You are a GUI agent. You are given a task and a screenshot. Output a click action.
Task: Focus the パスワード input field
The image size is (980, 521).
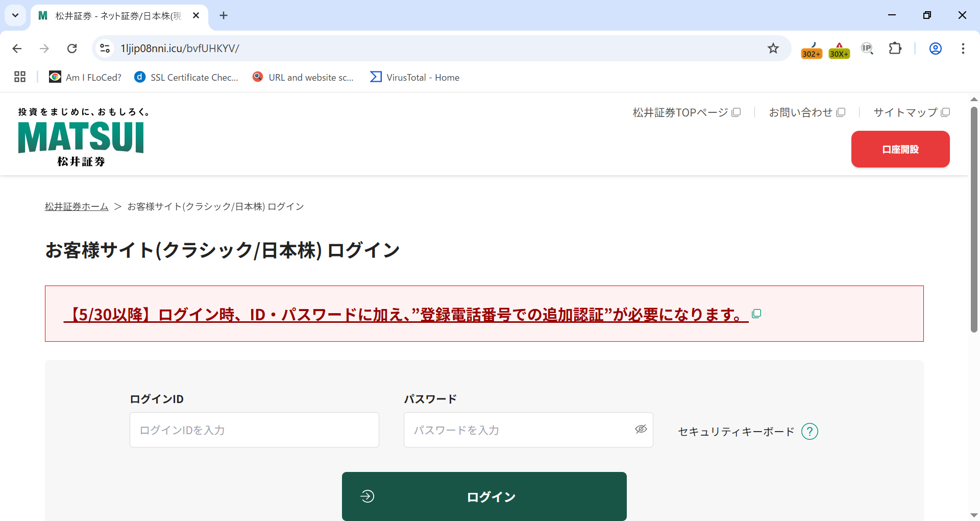pos(528,430)
